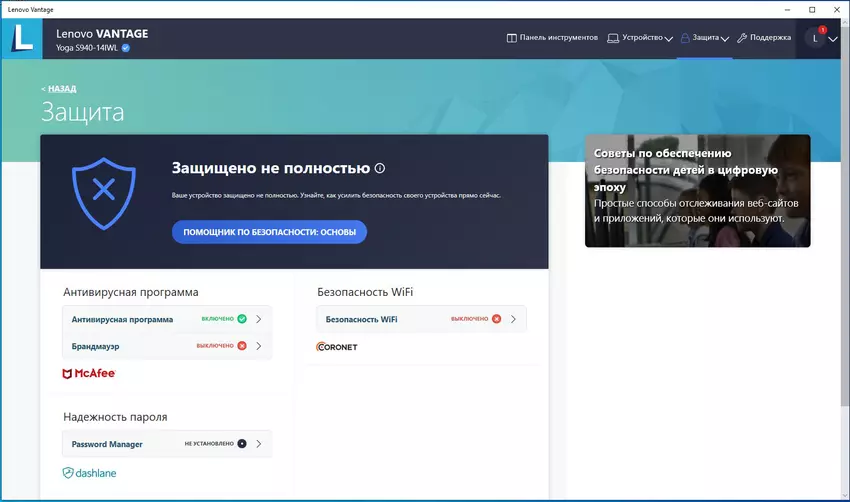Expand the Защита dropdown menu
This screenshot has height=502, width=850.
[705, 38]
